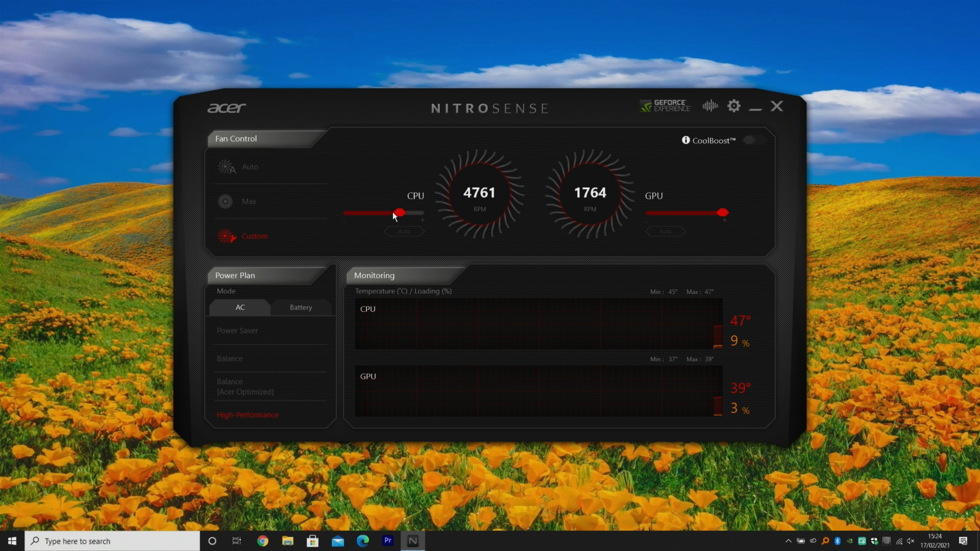Viewport: 980px width, 551px height.
Task: Switch to the Monitoring panel tab
Action: [x=374, y=275]
